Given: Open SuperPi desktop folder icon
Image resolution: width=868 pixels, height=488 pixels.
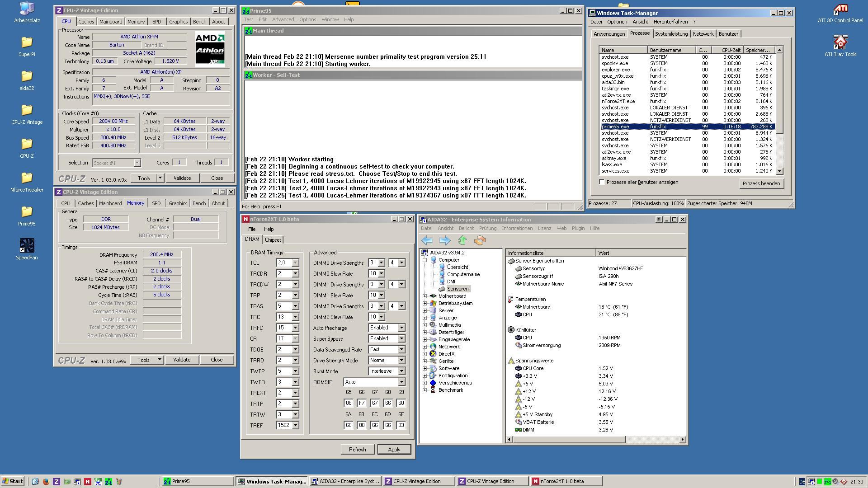Looking at the screenshot, I should tap(27, 46).
